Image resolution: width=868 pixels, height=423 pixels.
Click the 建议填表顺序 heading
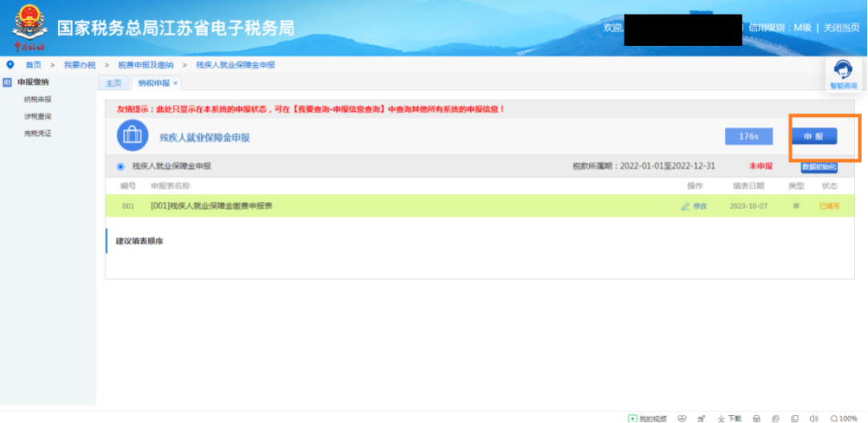[139, 242]
